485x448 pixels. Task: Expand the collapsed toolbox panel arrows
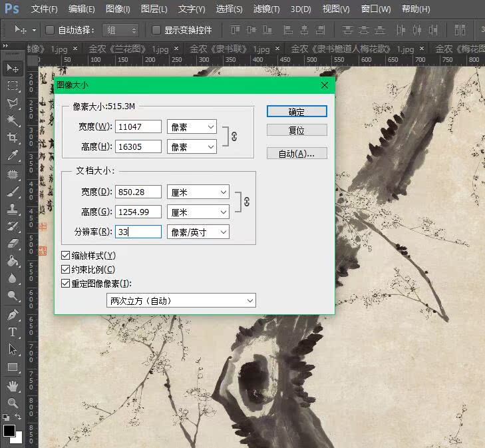pyautogui.click(x=5, y=45)
